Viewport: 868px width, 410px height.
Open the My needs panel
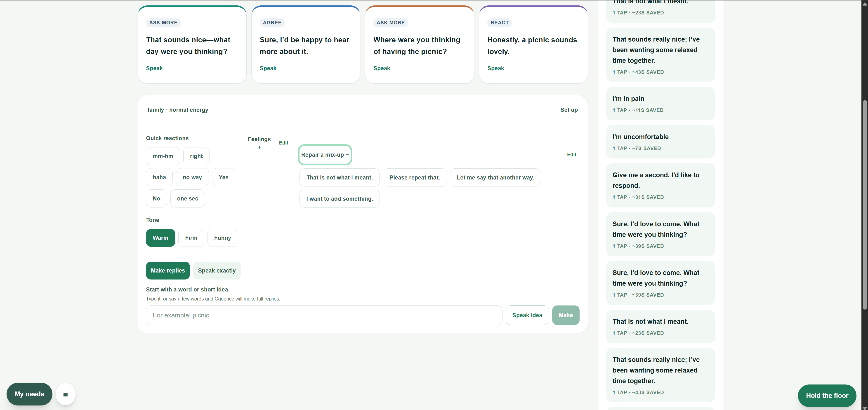pyautogui.click(x=29, y=394)
